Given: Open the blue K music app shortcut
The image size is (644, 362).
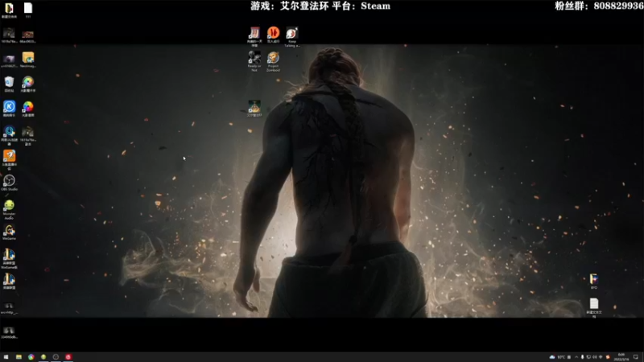Looking at the screenshot, I should [x=9, y=109].
